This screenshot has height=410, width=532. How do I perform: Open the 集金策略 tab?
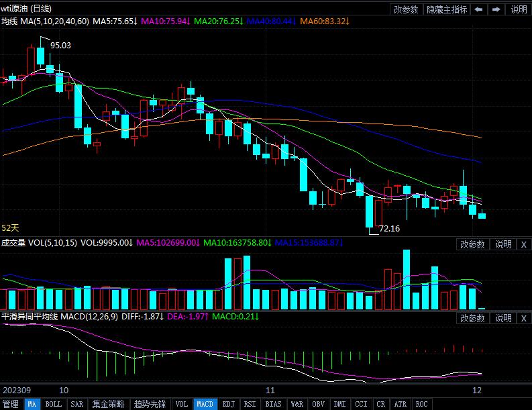click(x=108, y=404)
